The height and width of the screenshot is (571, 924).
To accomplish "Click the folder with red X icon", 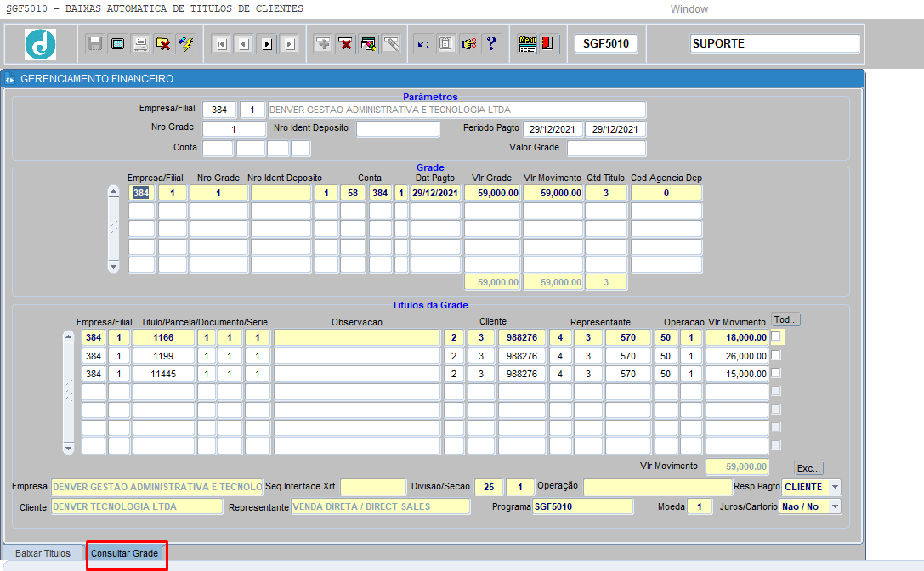I will [x=163, y=44].
